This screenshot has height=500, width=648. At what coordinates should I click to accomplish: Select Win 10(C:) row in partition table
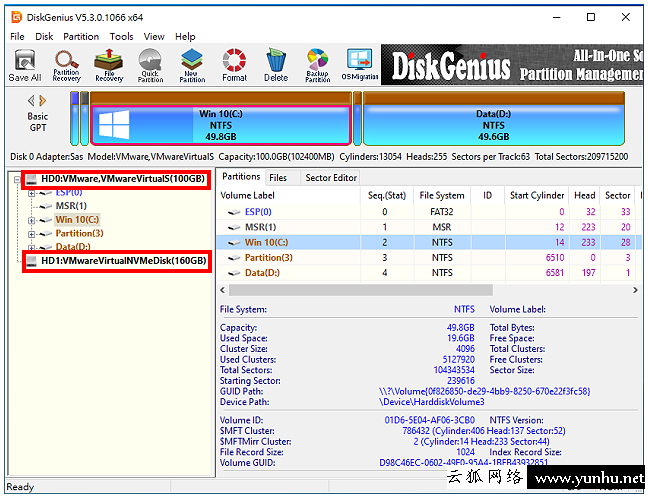coord(427,243)
